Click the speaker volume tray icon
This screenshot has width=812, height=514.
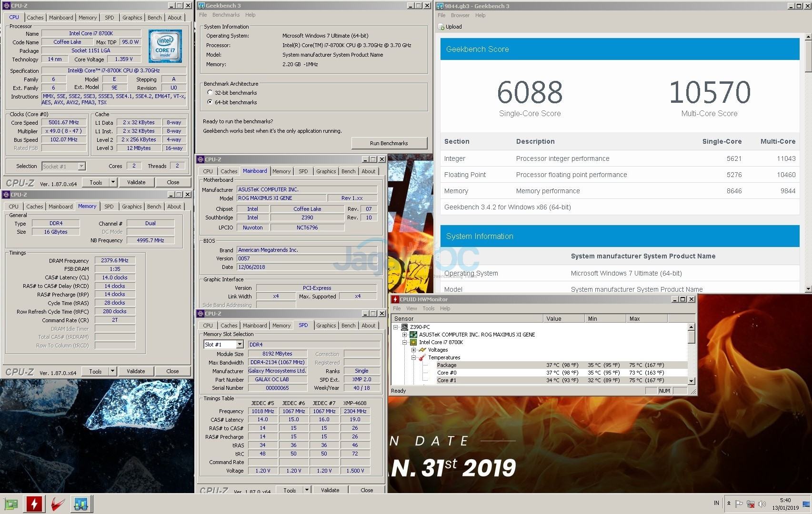762,504
